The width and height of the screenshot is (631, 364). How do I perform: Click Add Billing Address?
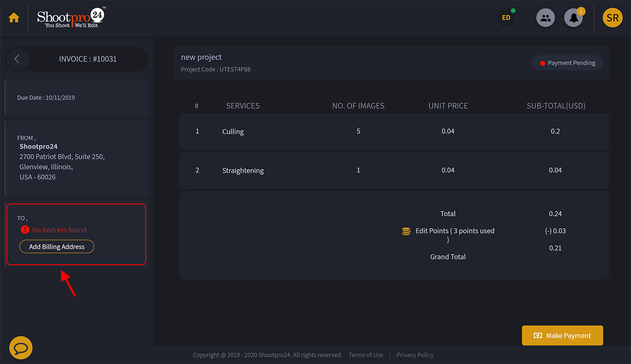56,246
